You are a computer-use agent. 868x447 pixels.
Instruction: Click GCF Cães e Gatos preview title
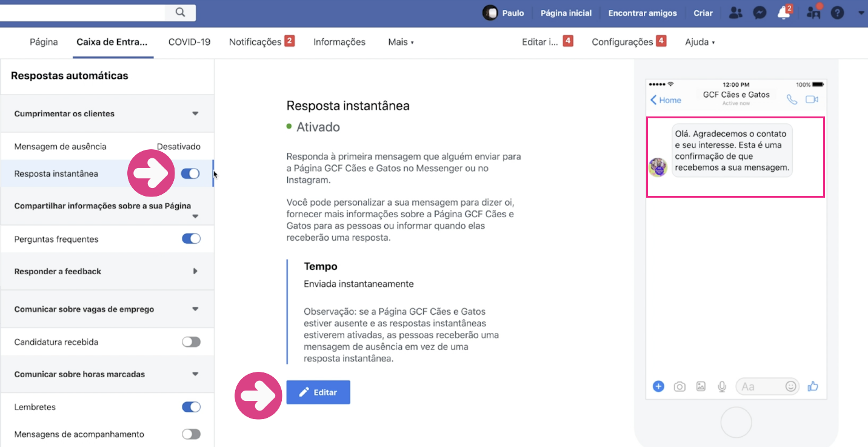coord(736,95)
